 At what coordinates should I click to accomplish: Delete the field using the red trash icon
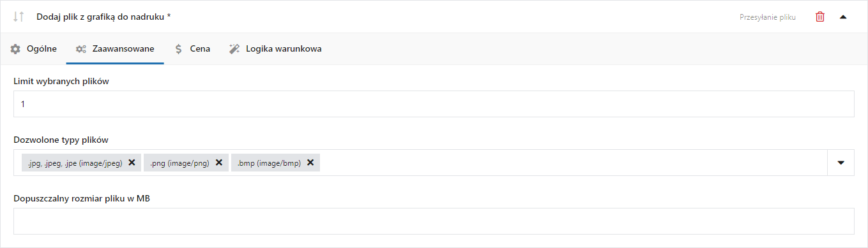(820, 17)
